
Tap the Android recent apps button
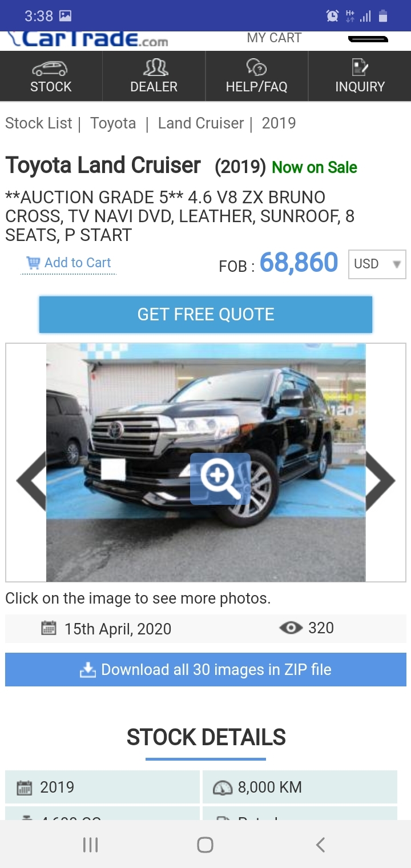coord(91,845)
